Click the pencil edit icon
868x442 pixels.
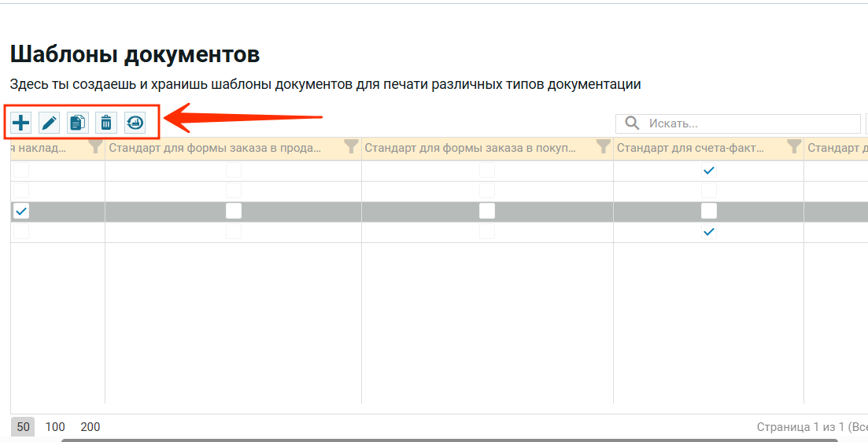pyautogui.click(x=50, y=122)
